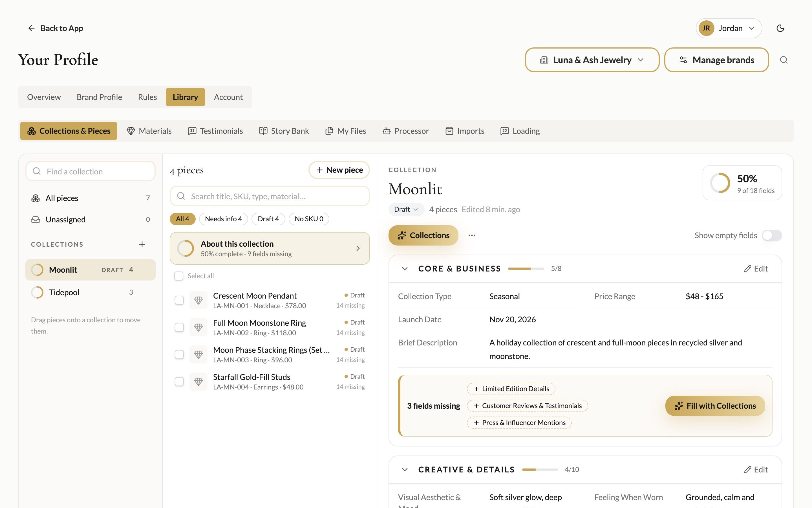The height and width of the screenshot is (508, 812).
Task: Click Fill with Collections button
Action: [x=715, y=406]
